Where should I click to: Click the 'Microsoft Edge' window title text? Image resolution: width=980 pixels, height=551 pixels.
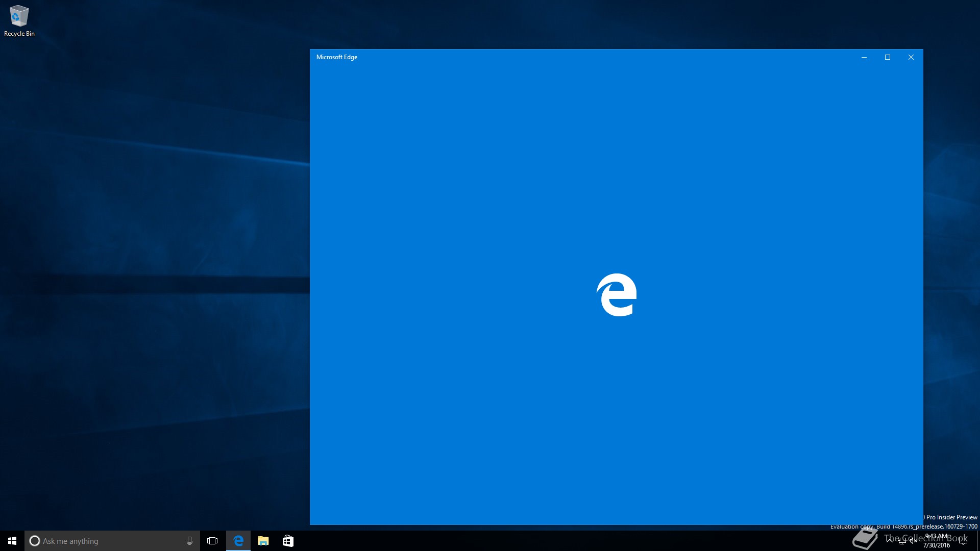pos(337,57)
